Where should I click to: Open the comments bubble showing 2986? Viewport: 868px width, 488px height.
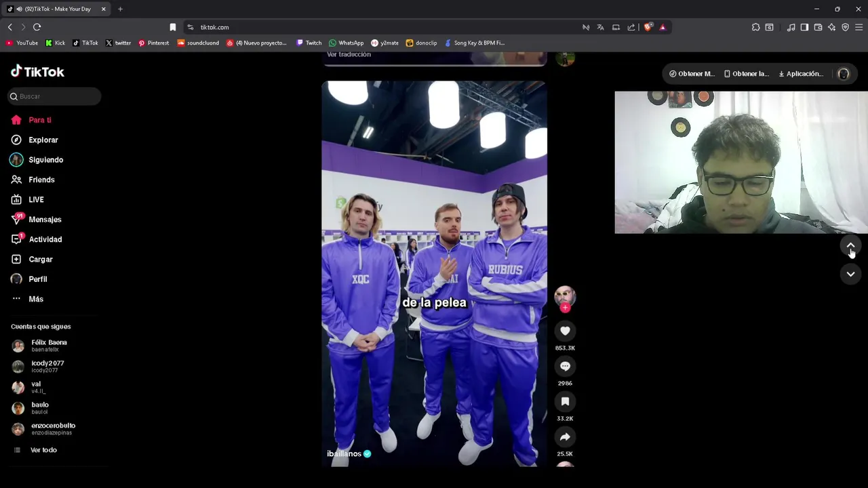(x=565, y=366)
